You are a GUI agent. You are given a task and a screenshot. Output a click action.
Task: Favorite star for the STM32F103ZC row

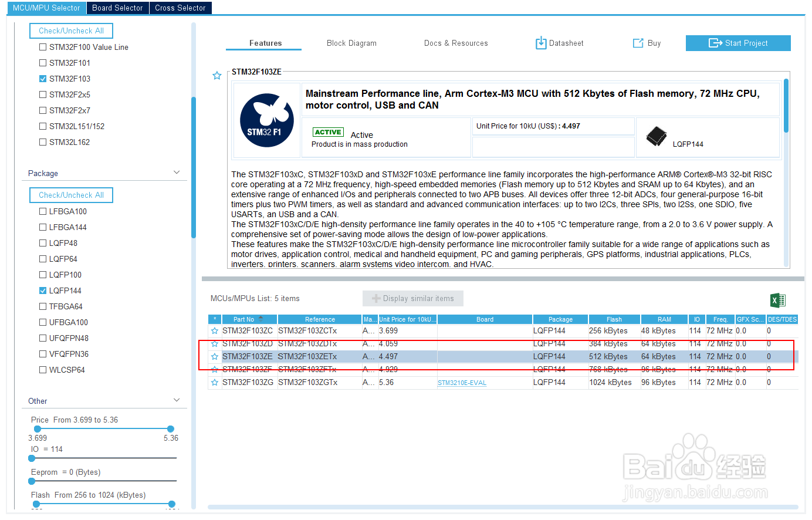(215, 331)
